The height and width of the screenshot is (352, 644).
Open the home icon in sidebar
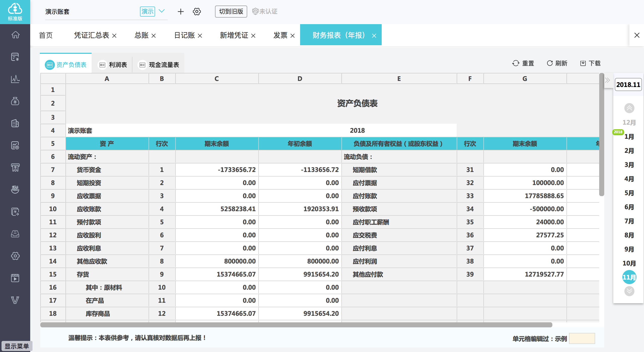(15, 35)
